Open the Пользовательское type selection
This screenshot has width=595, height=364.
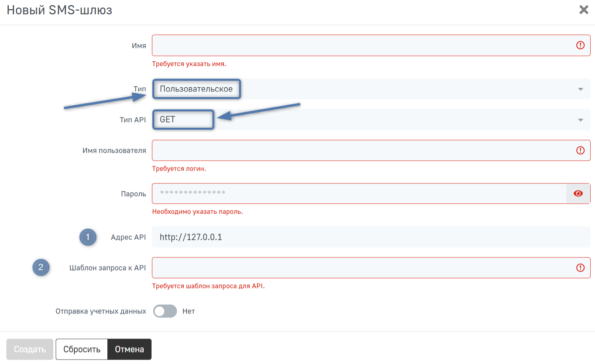pyautogui.click(x=196, y=89)
